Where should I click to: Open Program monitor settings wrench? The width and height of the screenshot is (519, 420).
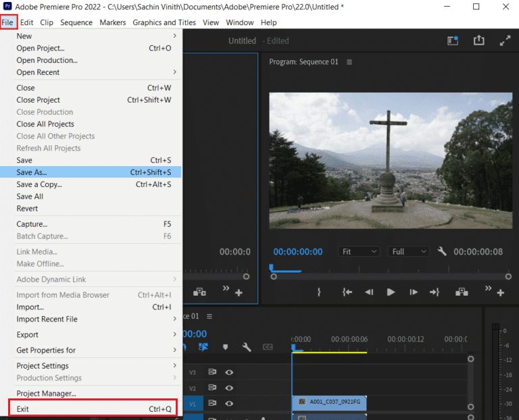coord(442,252)
